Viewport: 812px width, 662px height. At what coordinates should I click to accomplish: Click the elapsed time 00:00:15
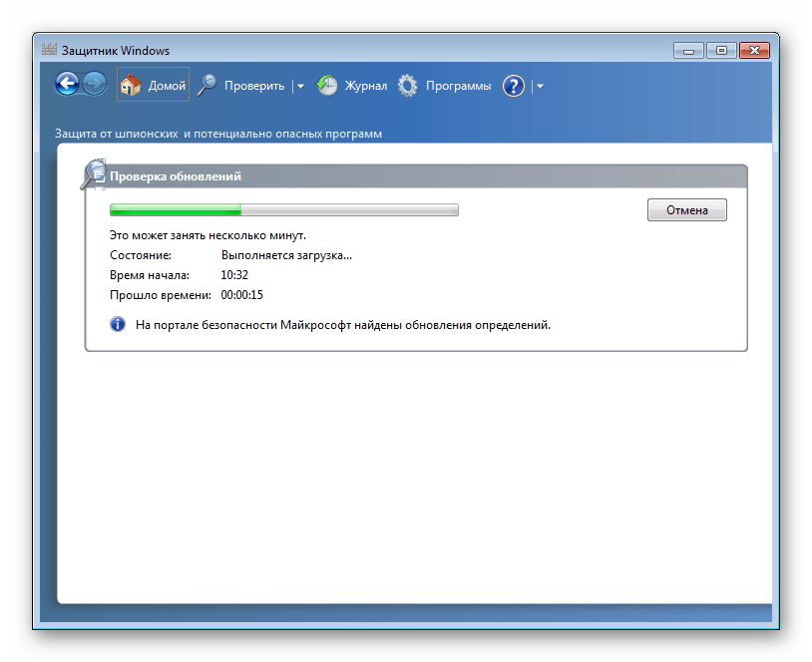pyautogui.click(x=241, y=295)
